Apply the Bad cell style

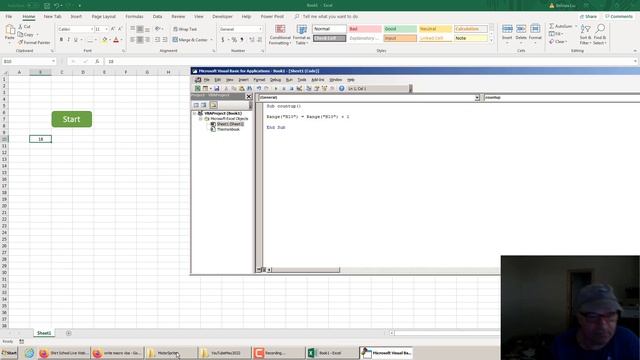point(365,29)
